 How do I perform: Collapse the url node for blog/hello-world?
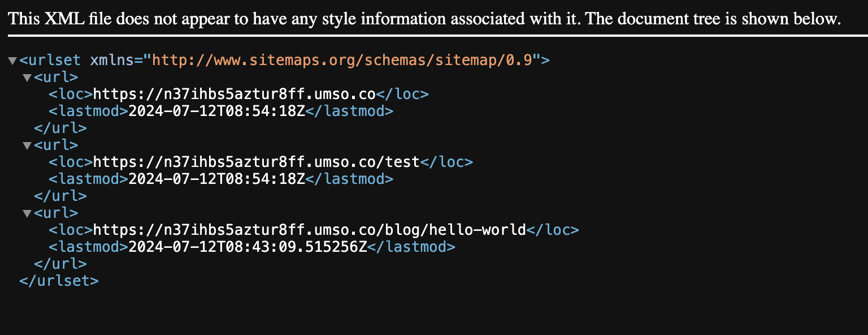tap(27, 213)
